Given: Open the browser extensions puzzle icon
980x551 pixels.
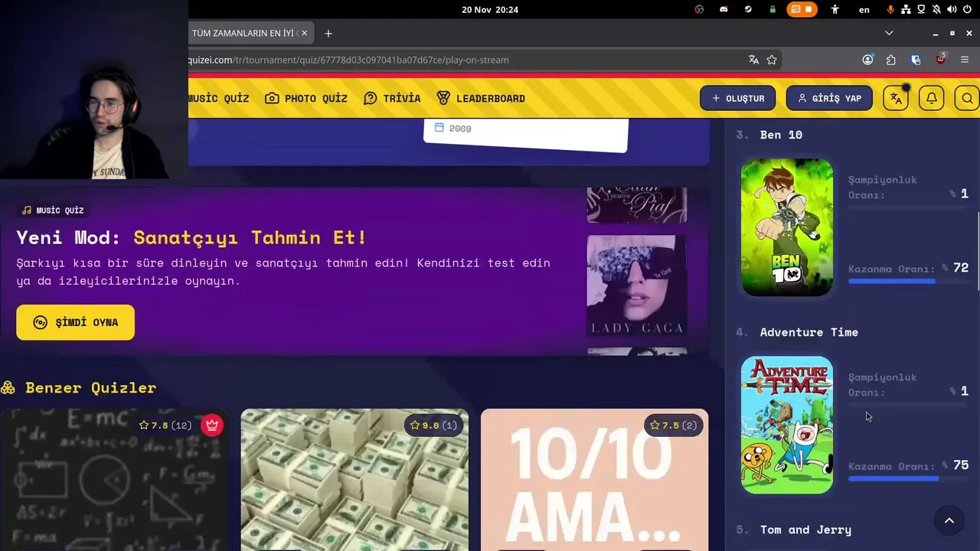Looking at the screenshot, I should [891, 60].
